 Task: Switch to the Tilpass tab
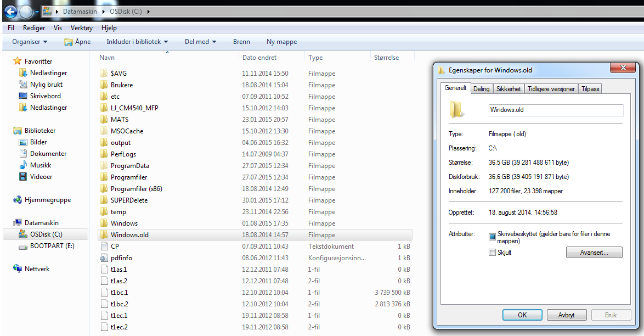[590, 89]
